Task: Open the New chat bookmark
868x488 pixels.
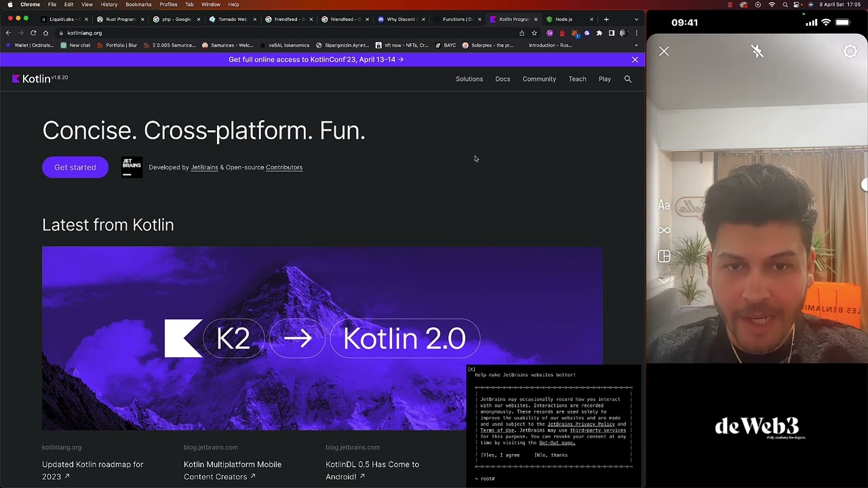Action: [x=75, y=45]
